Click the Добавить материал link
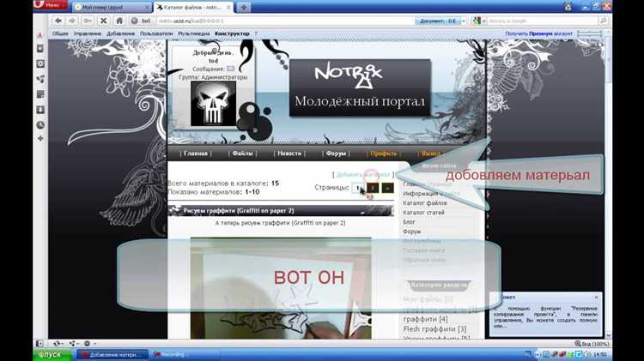The width and height of the screenshot is (644, 361). (363, 175)
